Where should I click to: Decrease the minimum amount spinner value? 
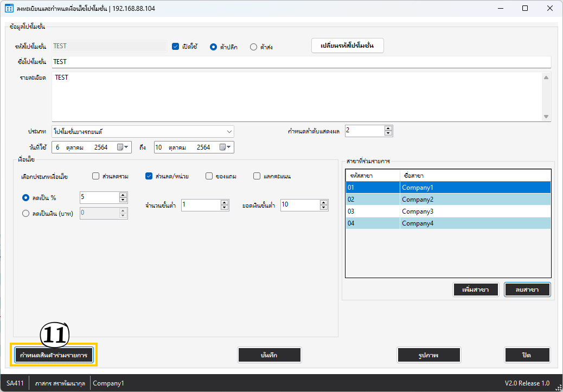(324, 208)
